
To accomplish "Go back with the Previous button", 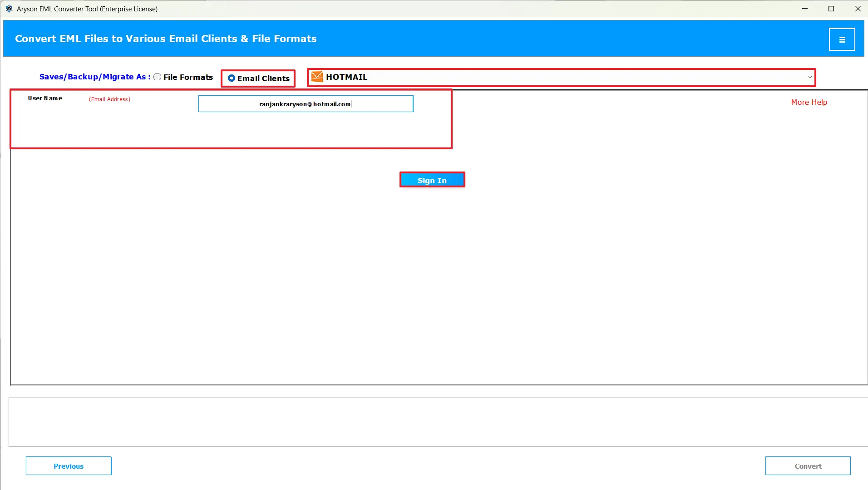I will tap(69, 466).
